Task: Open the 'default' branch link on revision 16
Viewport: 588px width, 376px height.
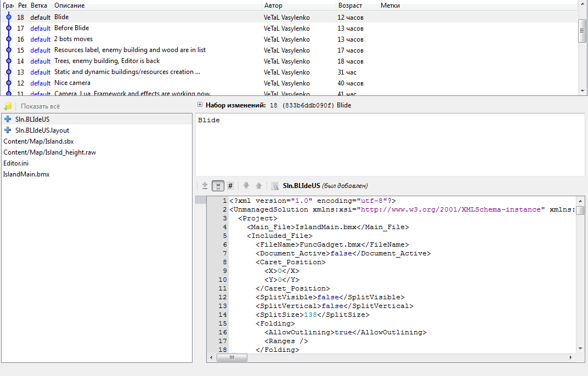Action: click(40, 39)
